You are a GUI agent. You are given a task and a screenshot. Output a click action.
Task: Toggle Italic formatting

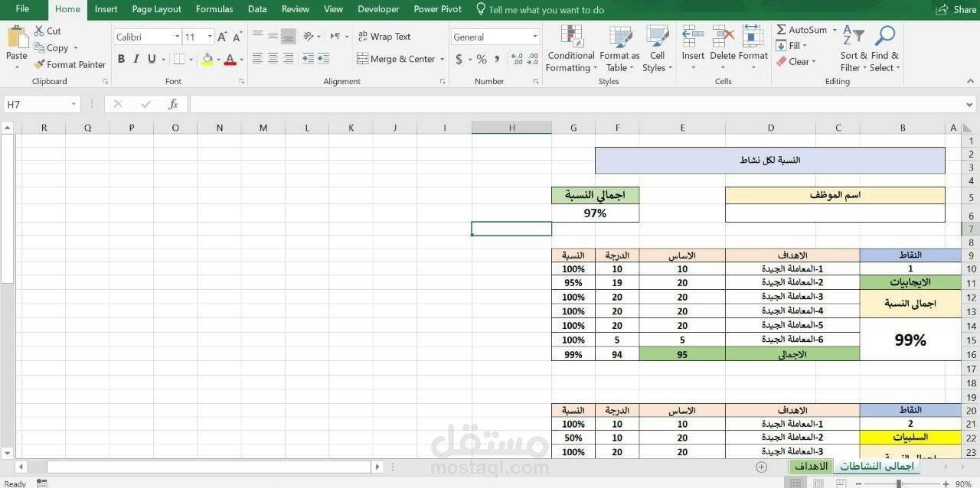coord(136,59)
